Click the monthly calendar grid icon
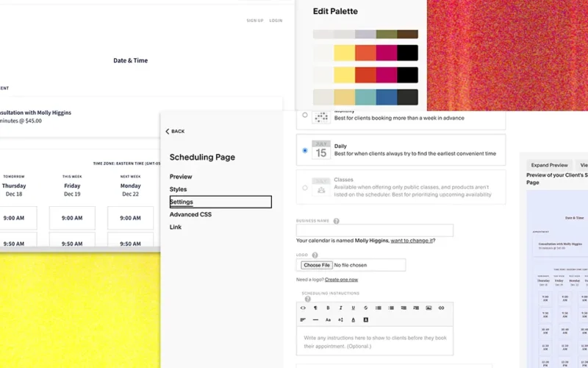The width and height of the screenshot is (588, 368). point(321,117)
